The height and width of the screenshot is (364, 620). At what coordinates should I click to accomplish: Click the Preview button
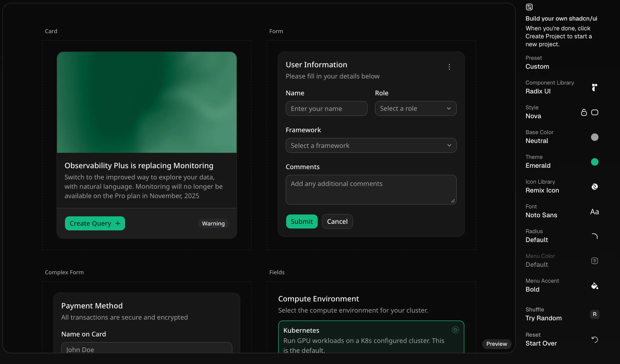[497, 344]
